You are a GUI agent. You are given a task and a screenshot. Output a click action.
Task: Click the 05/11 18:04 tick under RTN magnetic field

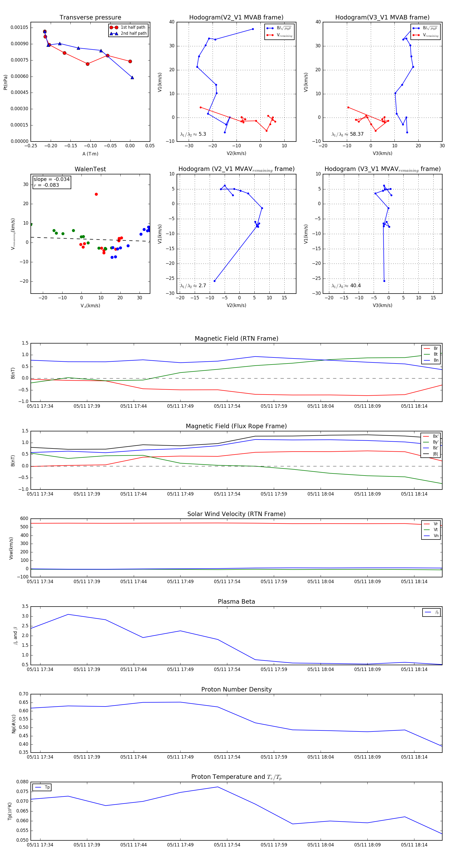321,406
